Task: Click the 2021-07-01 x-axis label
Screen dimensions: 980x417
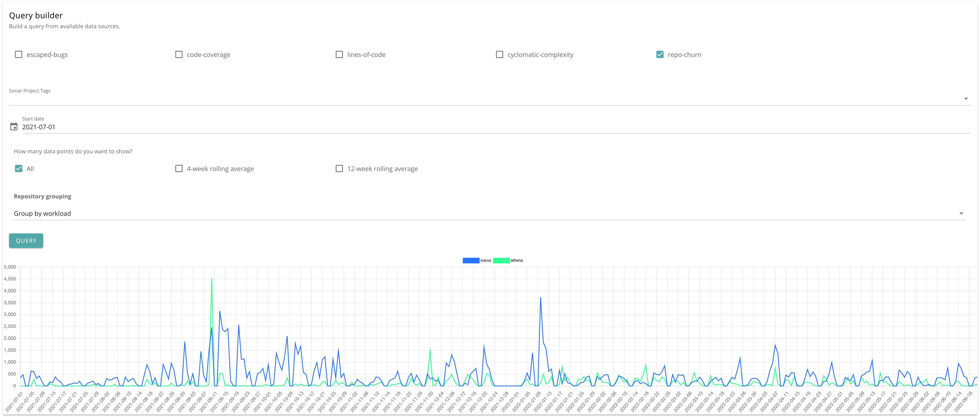Action: coord(14,402)
